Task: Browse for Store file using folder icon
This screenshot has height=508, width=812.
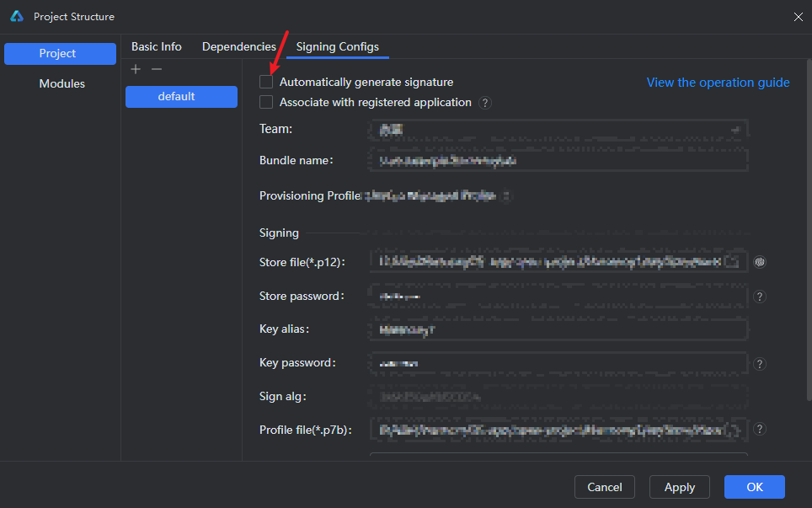Action: tap(732, 262)
